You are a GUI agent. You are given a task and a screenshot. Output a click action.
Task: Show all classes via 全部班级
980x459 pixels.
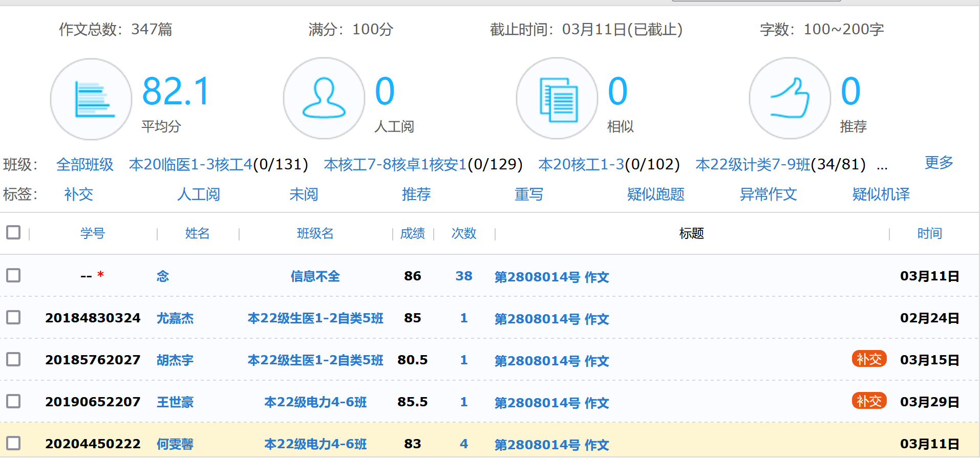pos(84,165)
